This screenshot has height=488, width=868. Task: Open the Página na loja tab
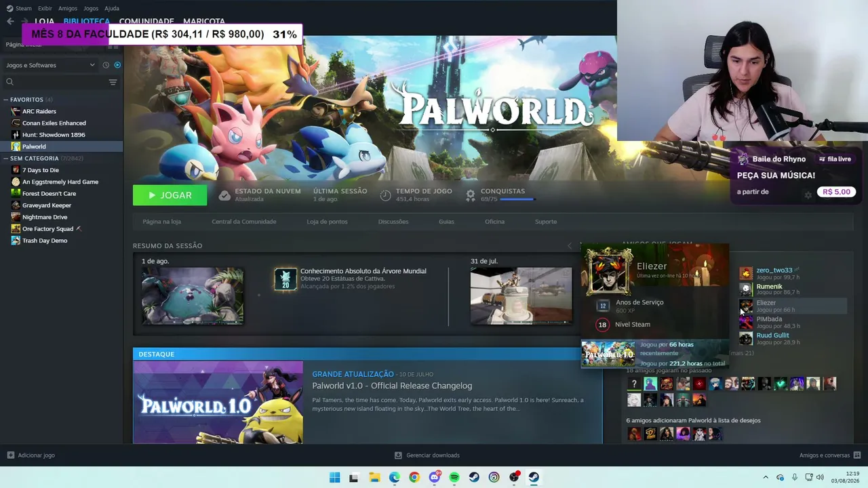tap(161, 222)
